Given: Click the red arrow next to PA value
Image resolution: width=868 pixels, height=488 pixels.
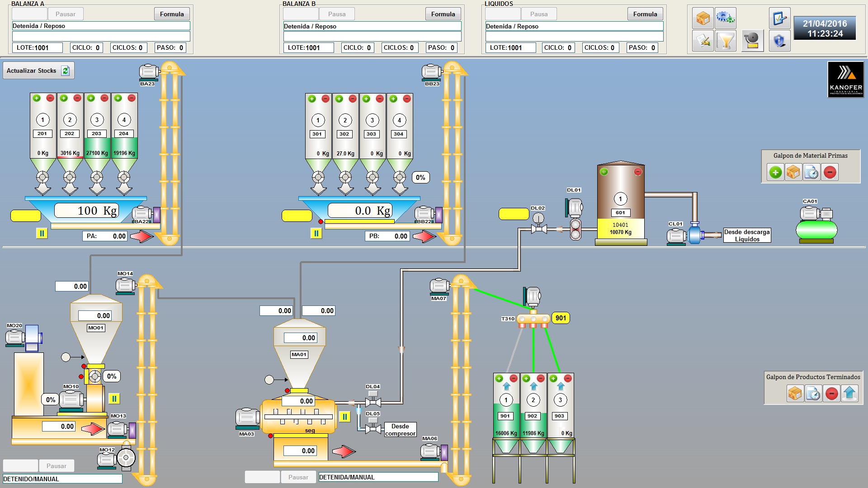Looking at the screenshot, I should [x=142, y=236].
